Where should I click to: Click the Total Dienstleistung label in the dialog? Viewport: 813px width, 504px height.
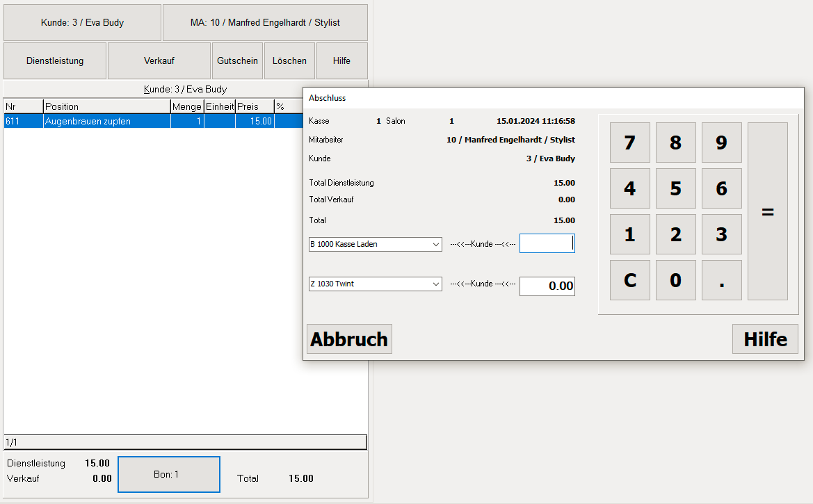point(341,183)
